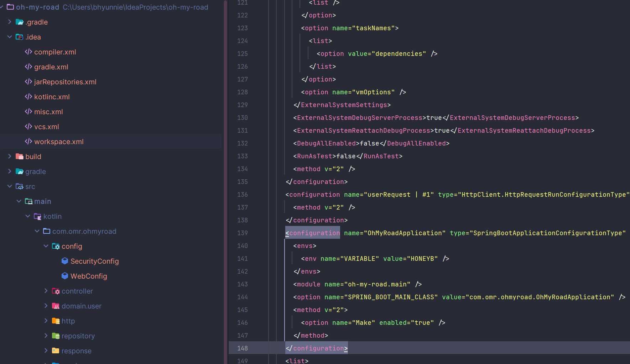630x364 pixels.
Task: Click the workspace.xml file icon
Action: pyautogui.click(x=28, y=142)
